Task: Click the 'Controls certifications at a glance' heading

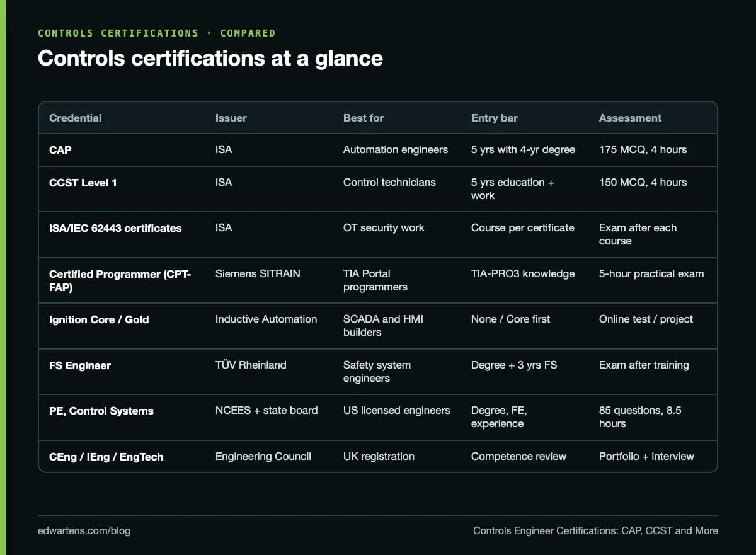Action: [210, 58]
